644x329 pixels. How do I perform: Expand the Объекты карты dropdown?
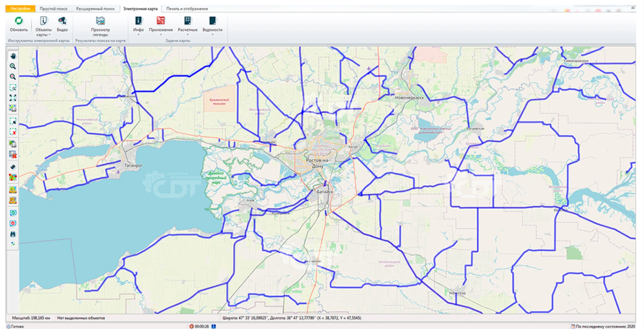[x=43, y=32]
